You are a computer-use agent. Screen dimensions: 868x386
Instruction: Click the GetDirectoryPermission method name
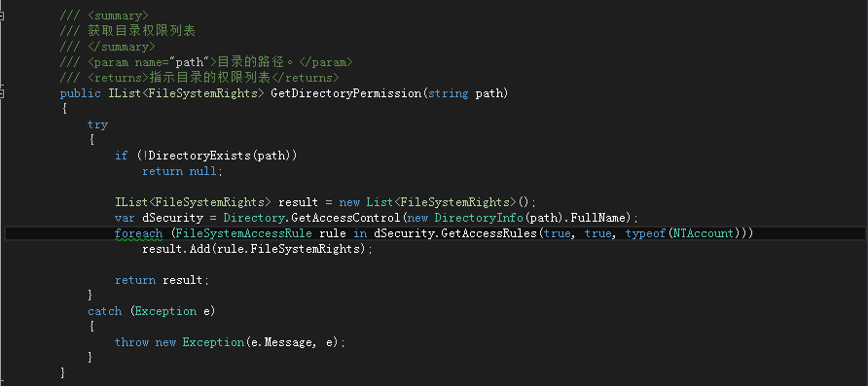pyautogui.click(x=346, y=93)
